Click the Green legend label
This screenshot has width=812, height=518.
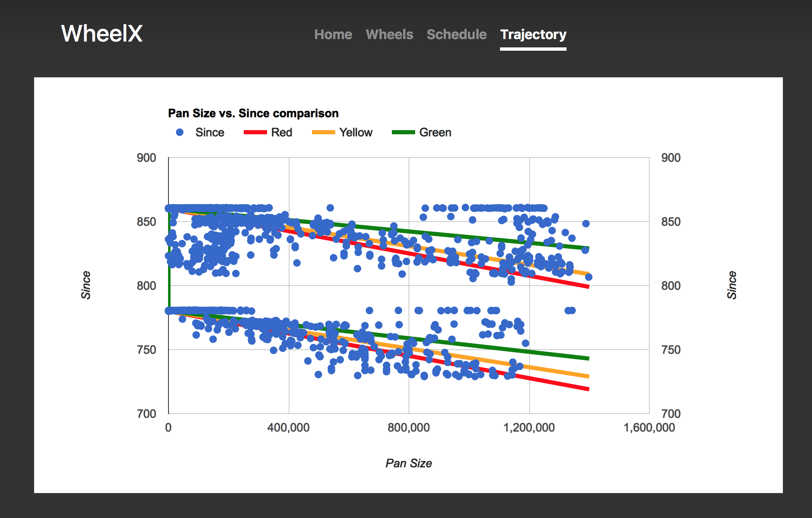[x=435, y=132]
